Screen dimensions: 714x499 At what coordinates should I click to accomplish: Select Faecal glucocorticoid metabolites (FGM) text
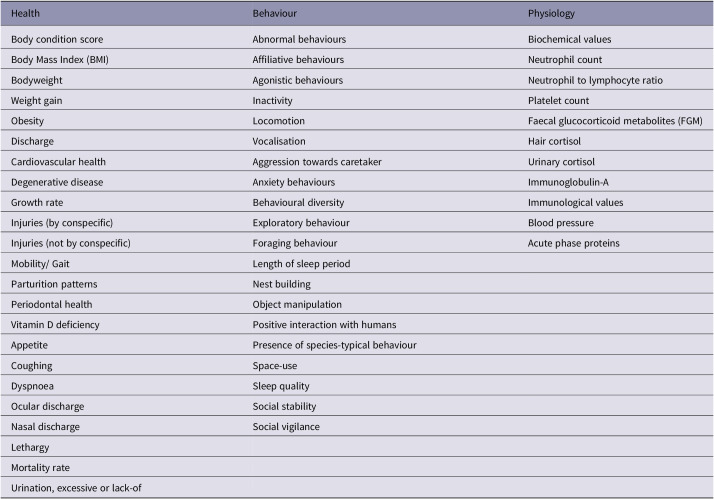615,121
